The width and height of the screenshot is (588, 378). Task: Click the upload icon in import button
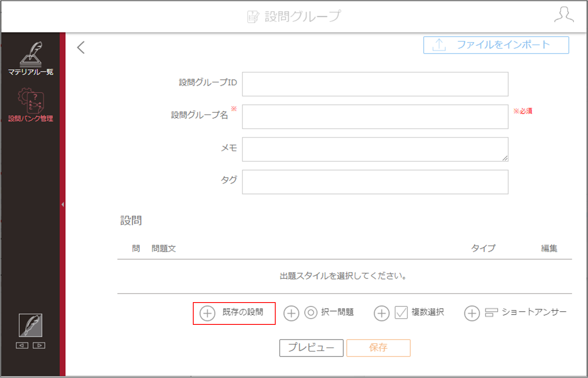(439, 45)
